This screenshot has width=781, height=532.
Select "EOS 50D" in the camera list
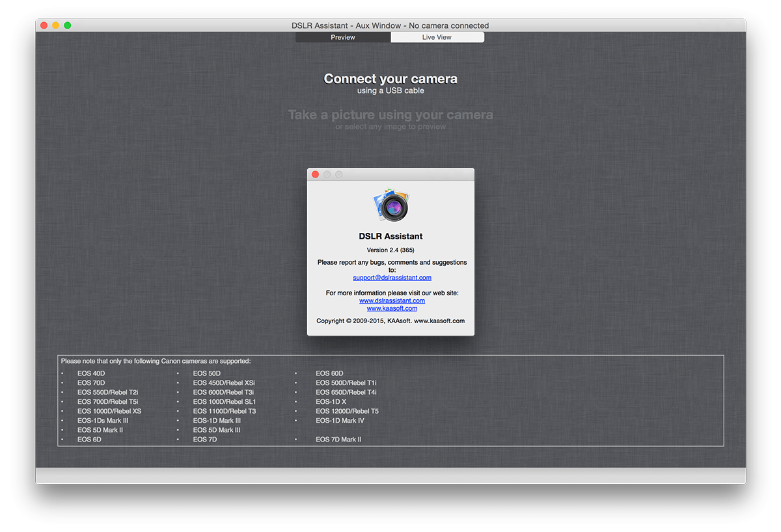(207, 373)
